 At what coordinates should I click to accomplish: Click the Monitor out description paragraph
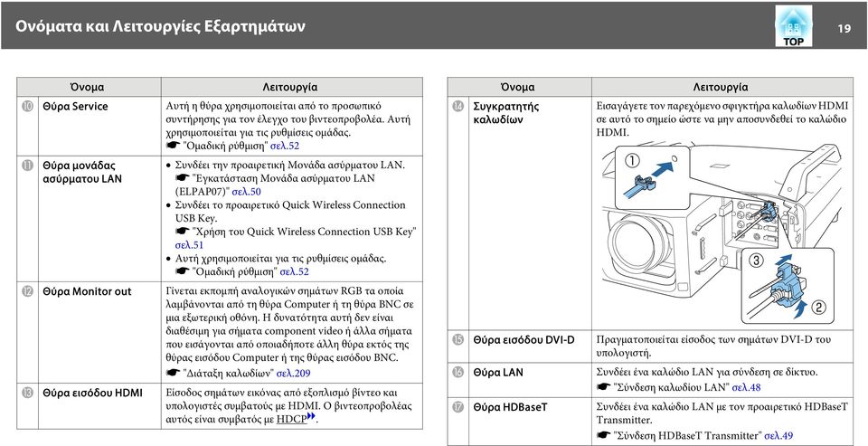(x=290, y=325)
